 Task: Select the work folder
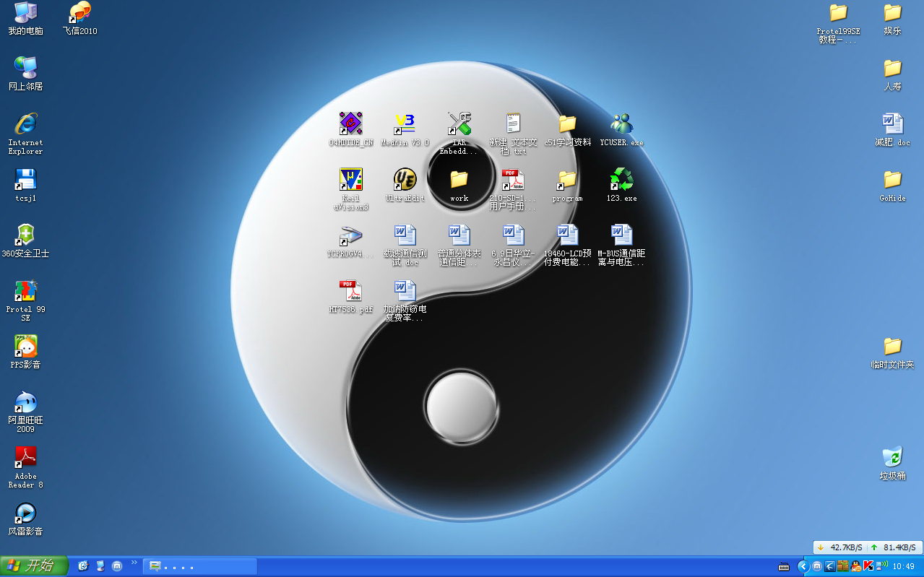pyautogui.click(x=459, y=180)
